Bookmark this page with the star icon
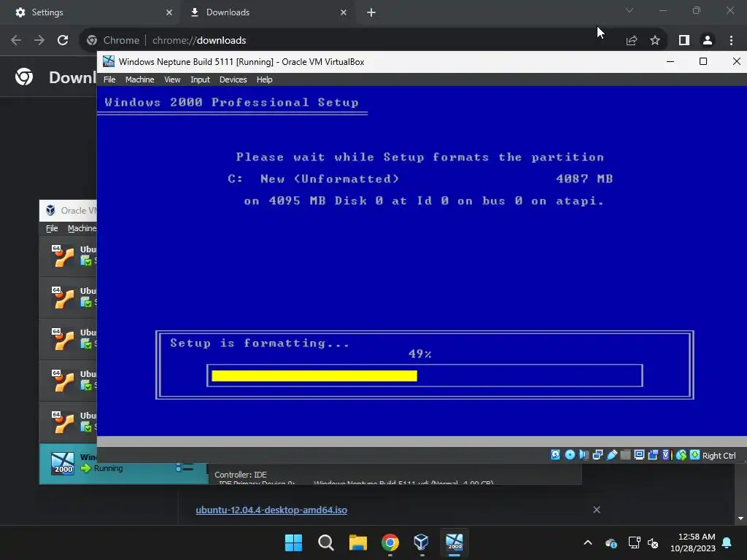747x560 pixels. pos(655,41)
